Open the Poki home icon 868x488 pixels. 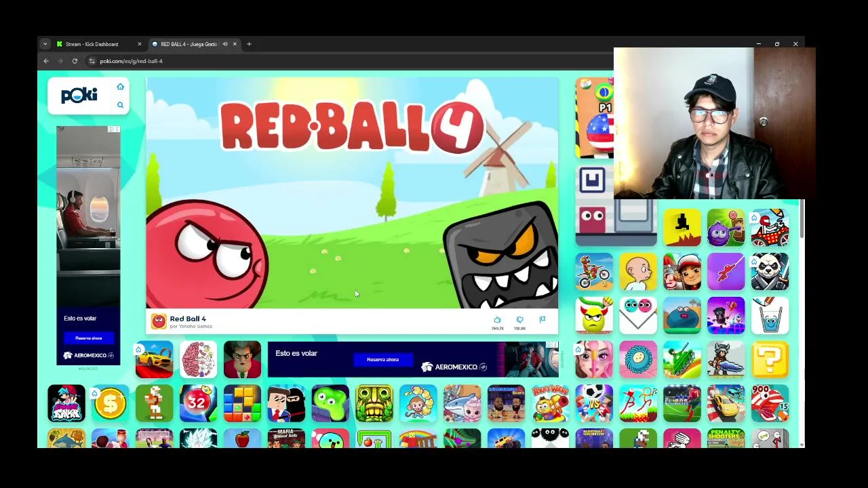click(x=120, y=87)
